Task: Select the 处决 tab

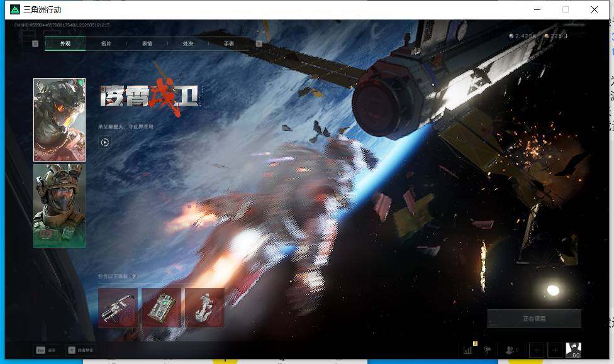Action: pos(188,43)
